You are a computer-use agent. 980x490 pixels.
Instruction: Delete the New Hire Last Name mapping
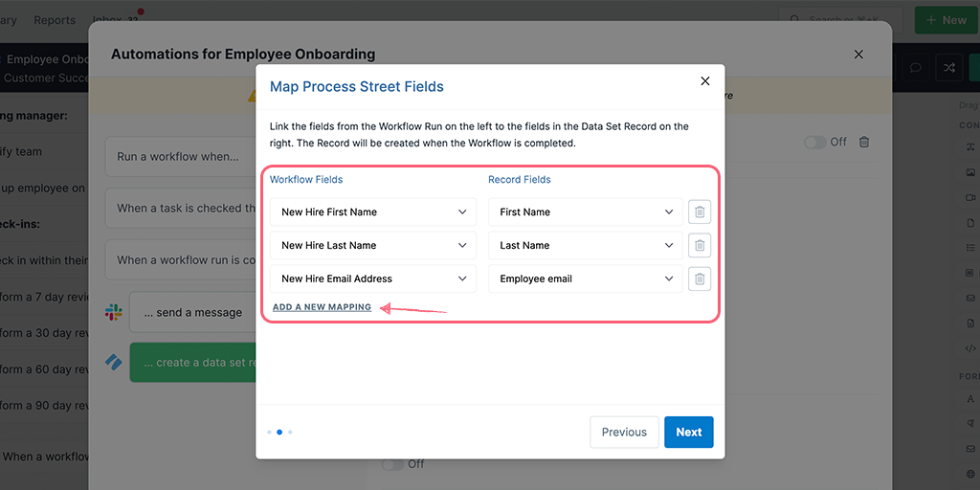[700, 245]
